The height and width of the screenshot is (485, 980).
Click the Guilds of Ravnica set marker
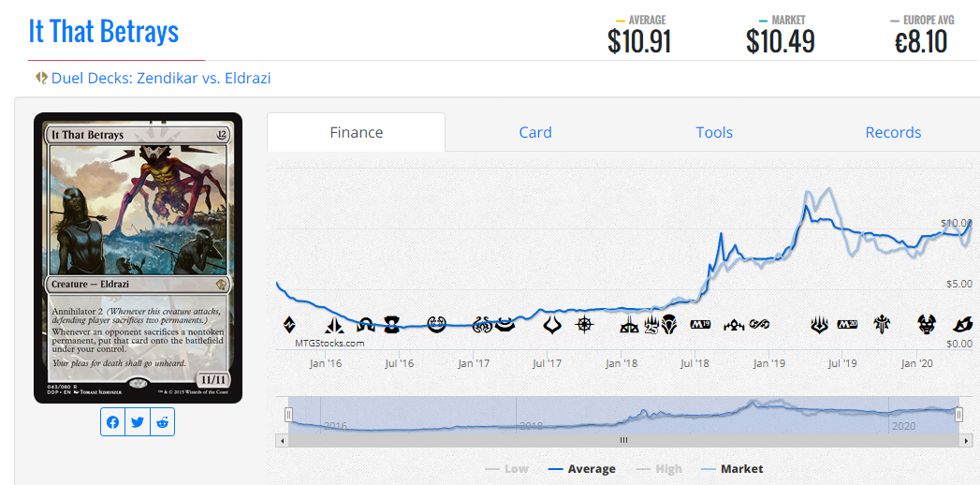tap(734, 324)
